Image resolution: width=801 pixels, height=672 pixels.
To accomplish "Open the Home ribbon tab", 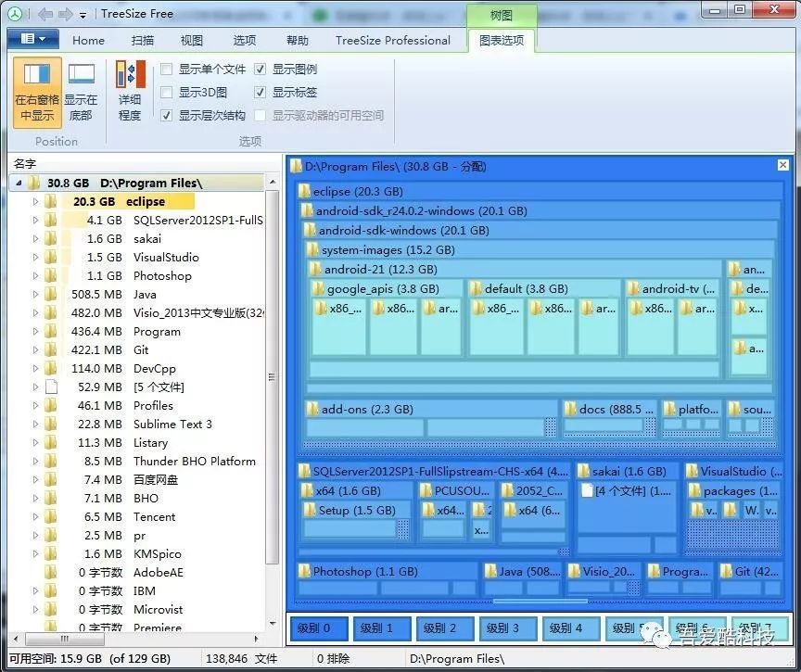I will click(x=88, y=41).
